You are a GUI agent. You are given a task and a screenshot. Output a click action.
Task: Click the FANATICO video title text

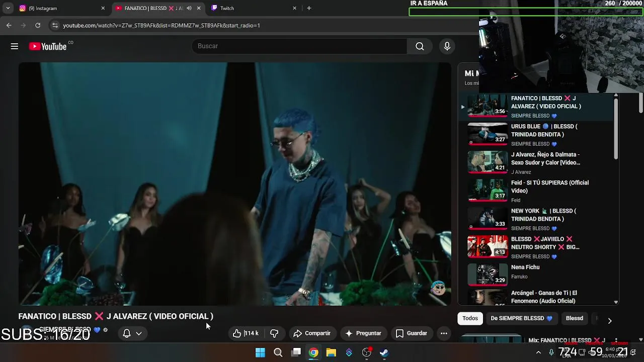click(x=116, y=316)
